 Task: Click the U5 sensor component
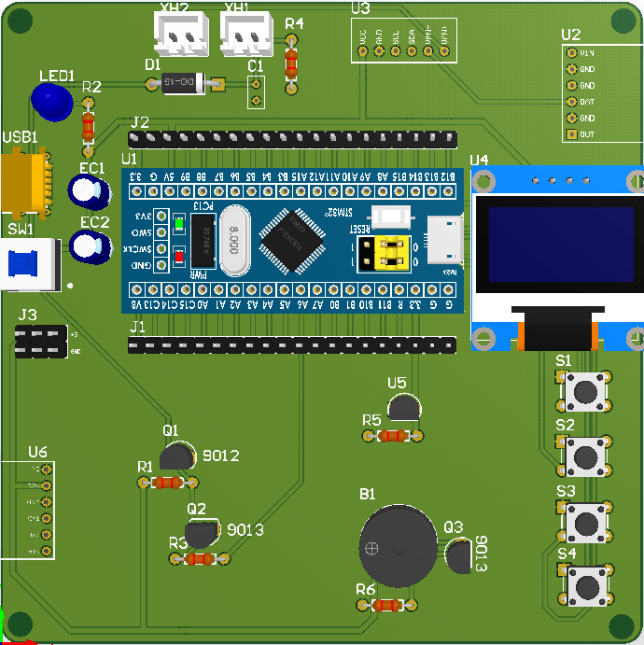pos(405,407)
